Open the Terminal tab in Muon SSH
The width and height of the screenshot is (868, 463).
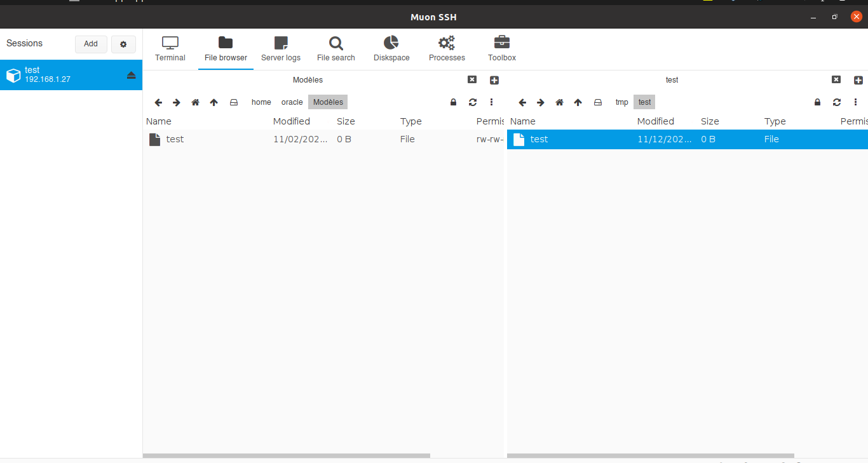pos(170,48)
